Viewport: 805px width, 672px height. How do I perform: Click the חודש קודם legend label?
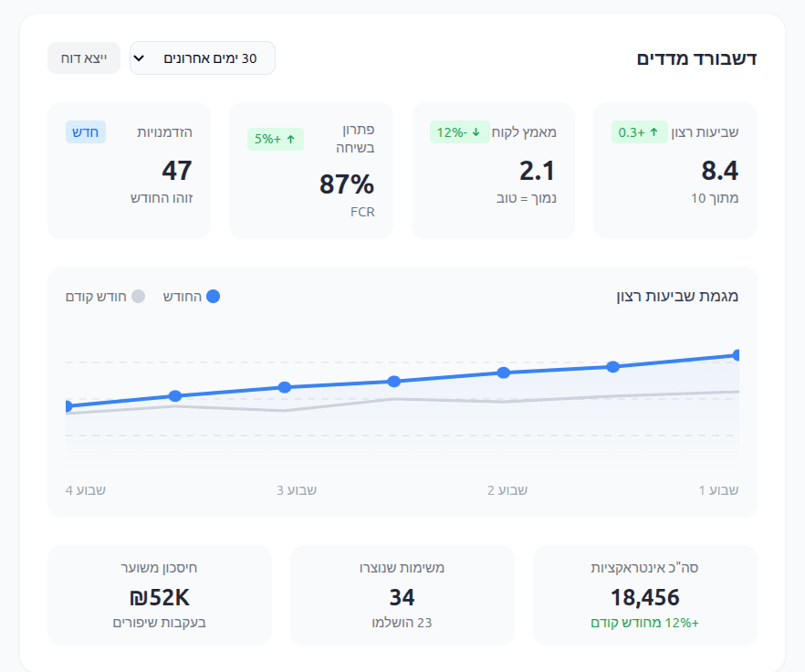tap(96, 297)
